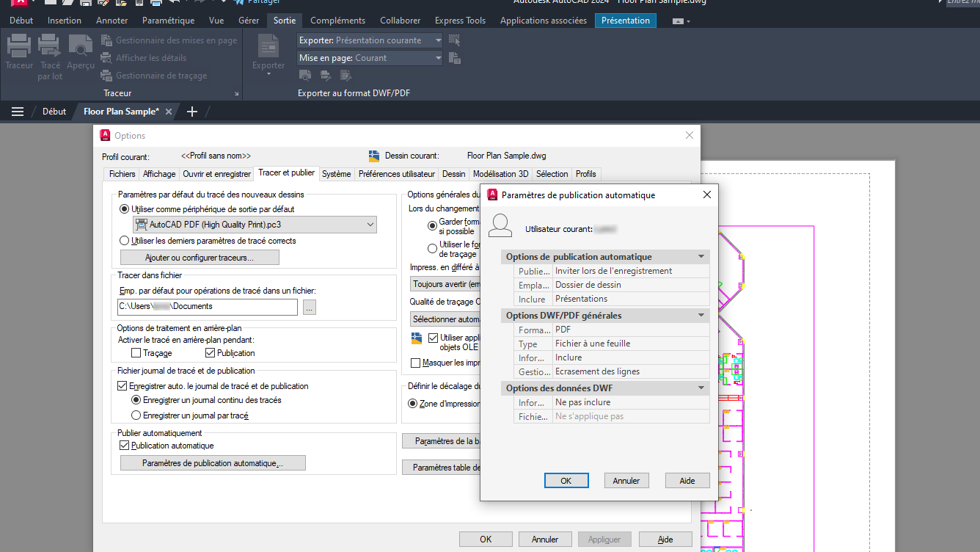980x552 pixels.
Task: Open the AutoCAD PDF plotter dropdown
Action: click(x=255, y=225)
